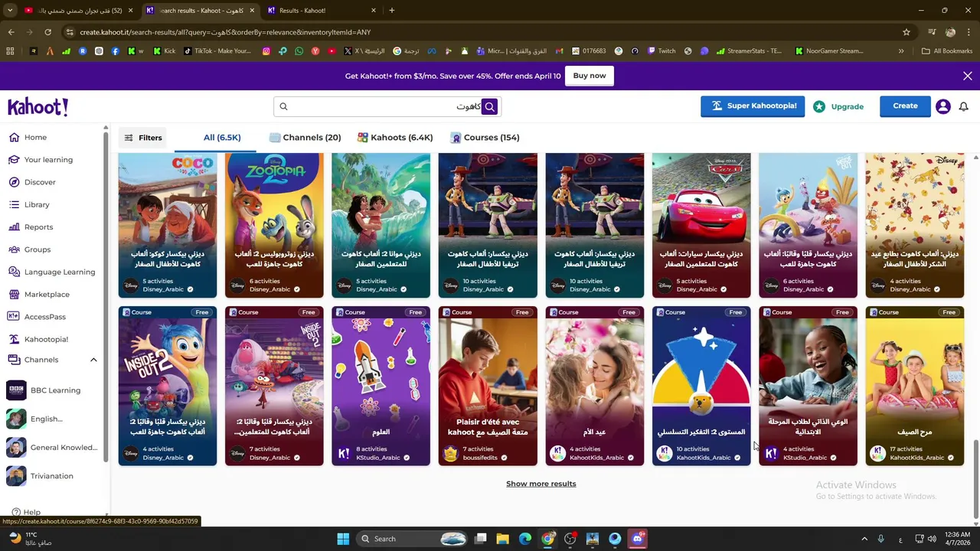This screenshot has width=980, height=551.
Task: Switch to Courses (154) tab
Action: click(x=485, y=138)
